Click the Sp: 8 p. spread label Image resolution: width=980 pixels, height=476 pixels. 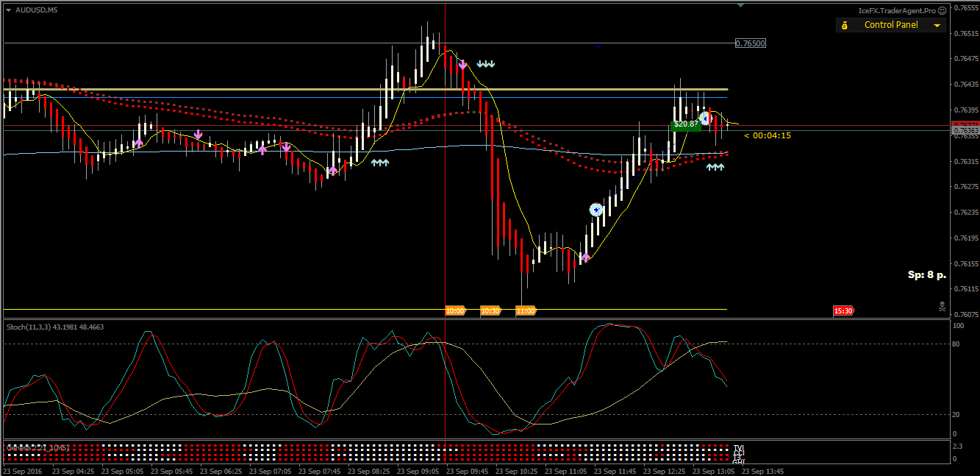tap(927, 274)
